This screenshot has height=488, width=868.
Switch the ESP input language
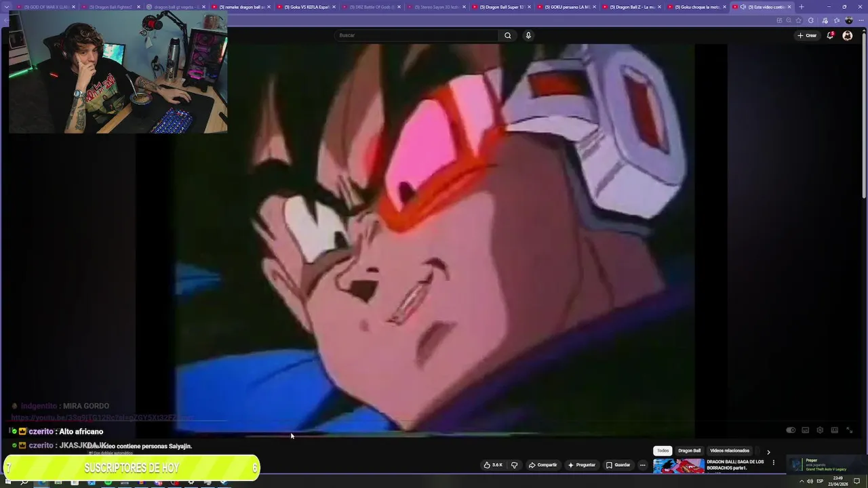pos(820,481)
